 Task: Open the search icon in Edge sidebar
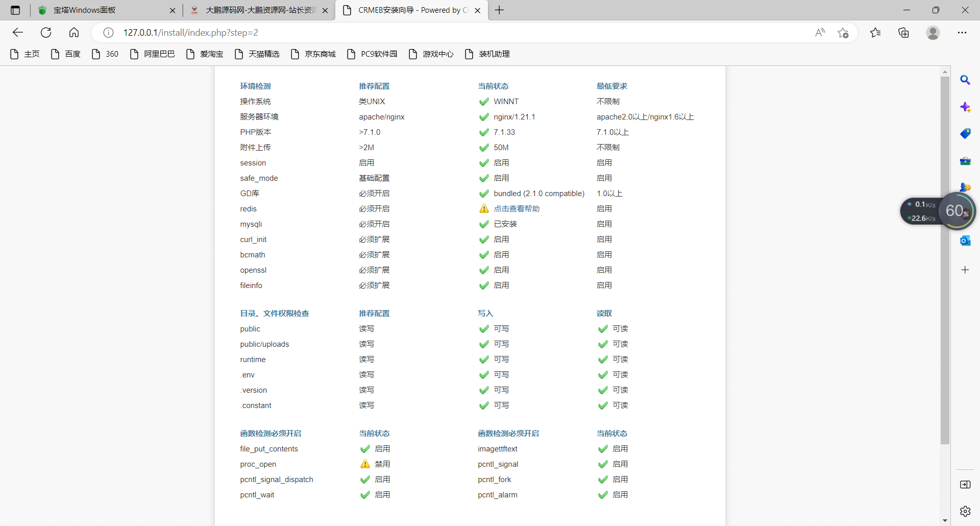[966, 80]
